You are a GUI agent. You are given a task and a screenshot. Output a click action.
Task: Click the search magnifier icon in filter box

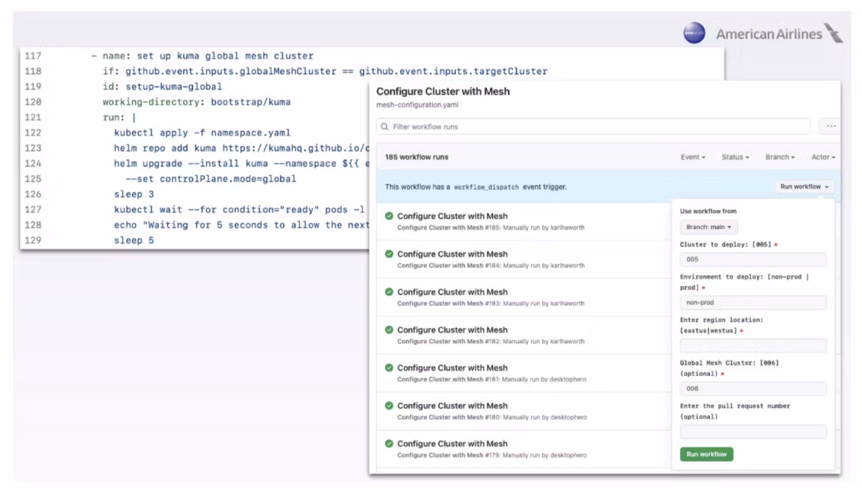(x=385, y=127)
